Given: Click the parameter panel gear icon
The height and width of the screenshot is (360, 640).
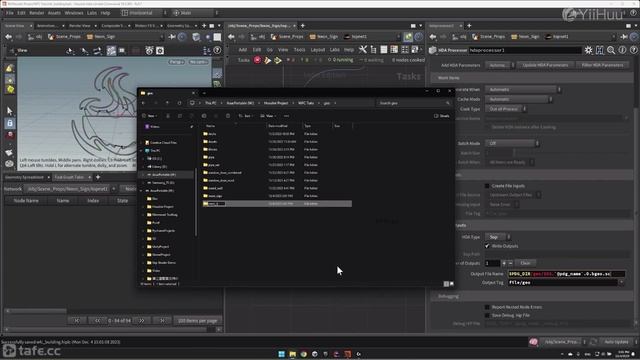Looking at the screenshot, I should click(588, 50).
